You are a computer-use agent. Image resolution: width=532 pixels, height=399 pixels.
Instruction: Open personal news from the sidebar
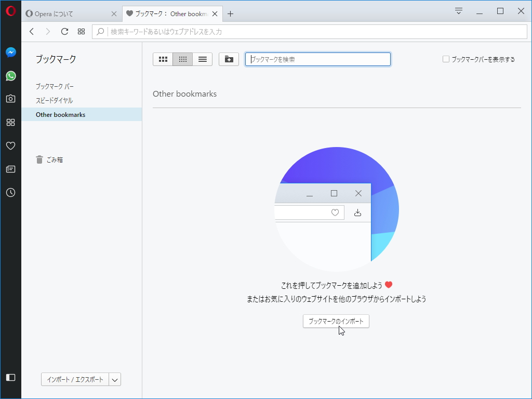(10, 169)
